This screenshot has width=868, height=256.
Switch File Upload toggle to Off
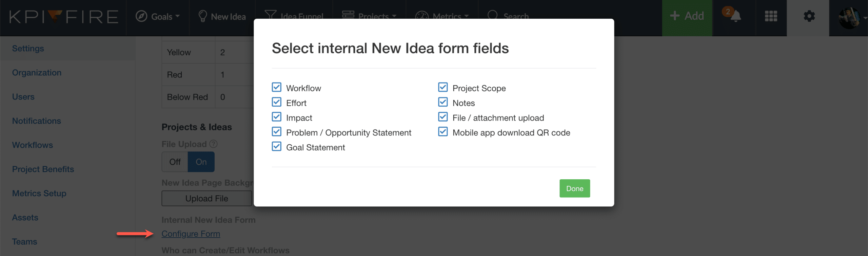point(175,162)
